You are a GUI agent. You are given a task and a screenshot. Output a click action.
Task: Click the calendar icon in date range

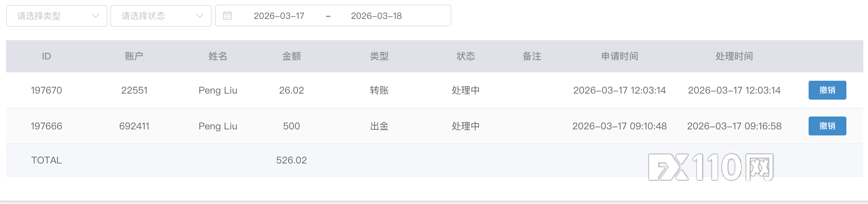click(227, 16)
